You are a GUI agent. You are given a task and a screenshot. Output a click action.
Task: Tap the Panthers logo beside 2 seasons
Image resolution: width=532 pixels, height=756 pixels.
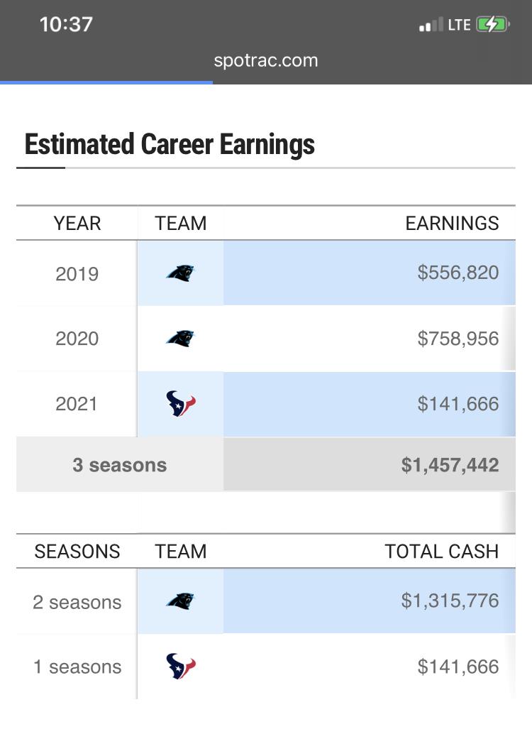[x=180, y=601]
